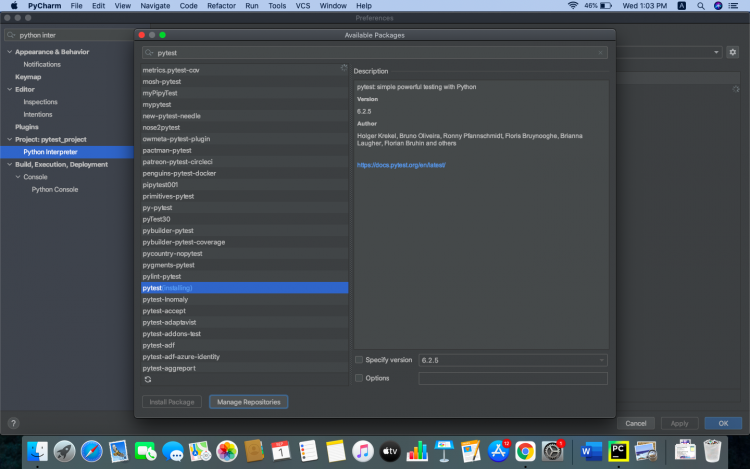Collapse Project: pytest_project section
Viewport: 750px width, 469px height.
[10, 140]
